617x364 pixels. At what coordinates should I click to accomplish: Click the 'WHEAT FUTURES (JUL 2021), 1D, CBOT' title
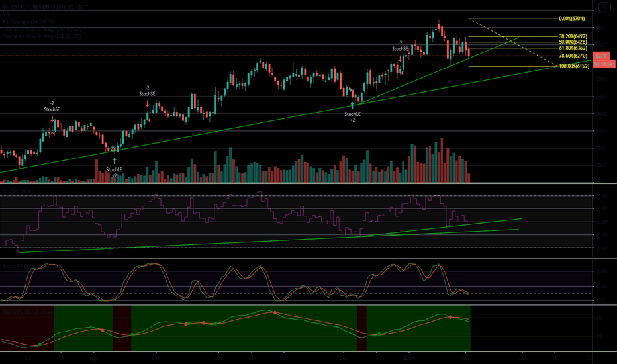click(x=46, y=7)
